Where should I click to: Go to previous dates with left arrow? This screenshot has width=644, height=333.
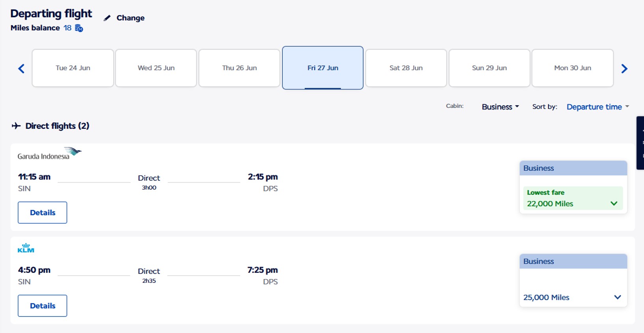[21, 69]
